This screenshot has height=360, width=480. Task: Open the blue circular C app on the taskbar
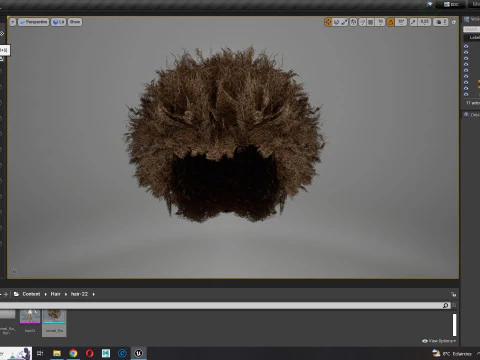pyautogui.click(x=122, y=353)
